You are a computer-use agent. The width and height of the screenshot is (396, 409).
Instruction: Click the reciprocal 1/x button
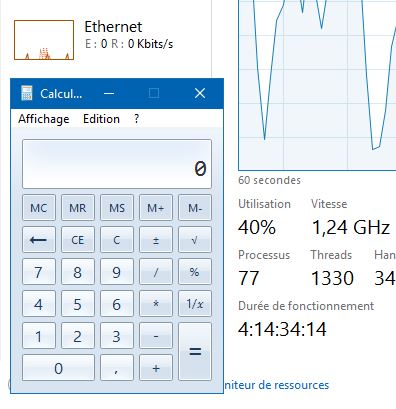[195, 304]
